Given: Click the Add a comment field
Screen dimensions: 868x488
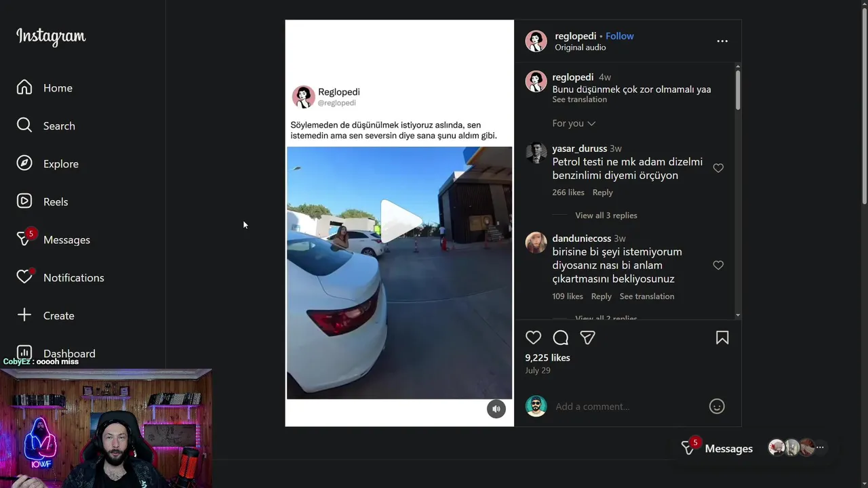Looking at the screenshot, I should click(x=627, y=407).
